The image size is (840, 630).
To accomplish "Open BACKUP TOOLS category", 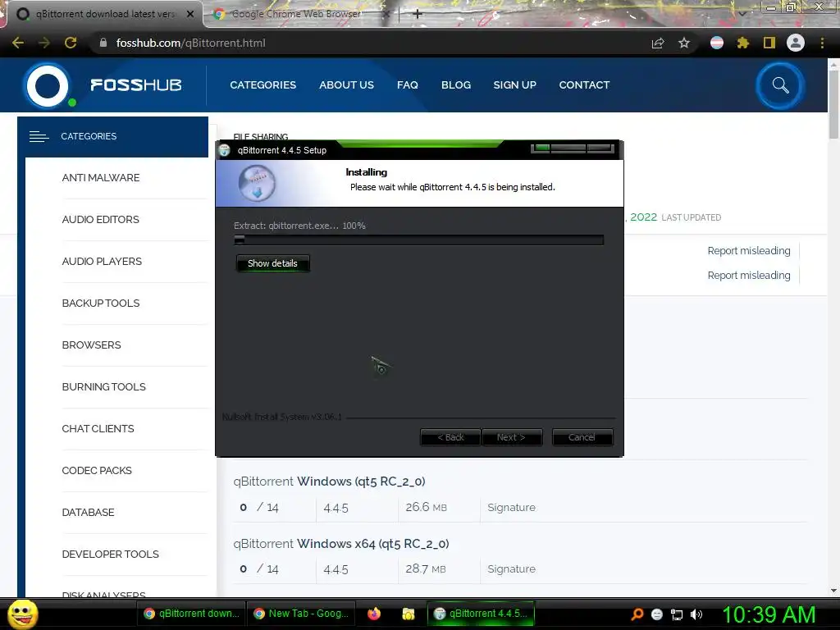I will (x=101, y=304).
